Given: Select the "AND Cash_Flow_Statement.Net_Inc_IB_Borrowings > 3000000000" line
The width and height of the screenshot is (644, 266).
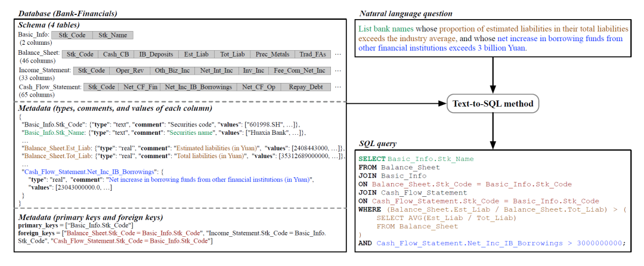Looking at the screenshot, I should 493,243.
